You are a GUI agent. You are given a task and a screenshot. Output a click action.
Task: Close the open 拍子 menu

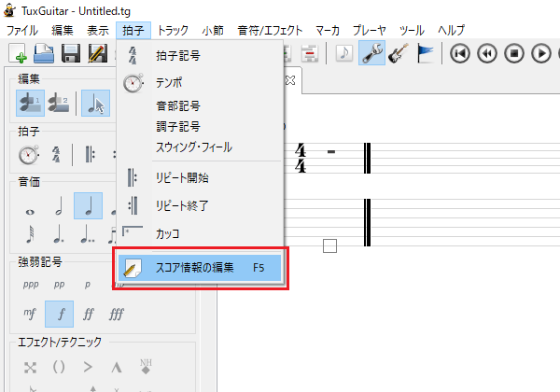click(x=133, y=31)
